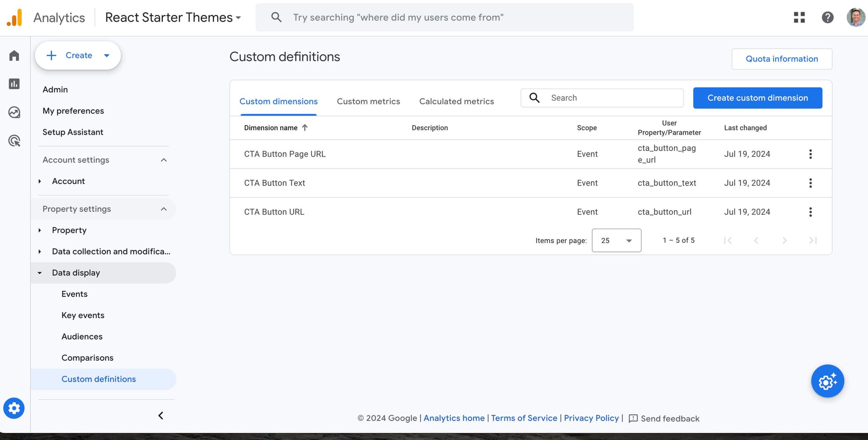Switch to the Custom metrics tab
The width and height of the screenshot is (868, 440).
click(x=368, y=101)
